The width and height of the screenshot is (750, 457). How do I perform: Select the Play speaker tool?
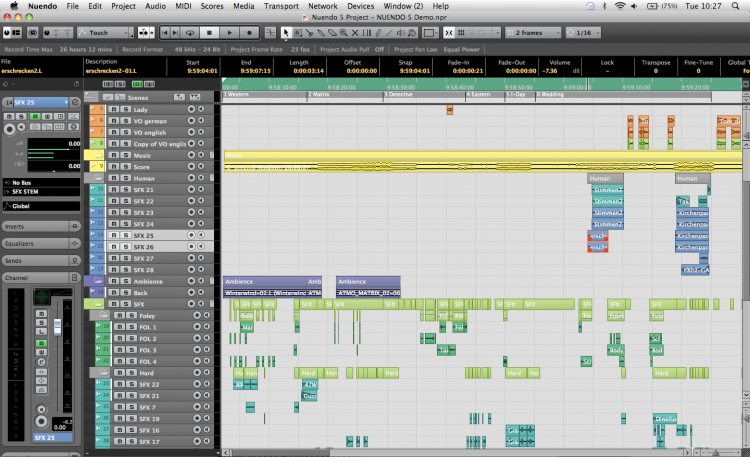401,33
